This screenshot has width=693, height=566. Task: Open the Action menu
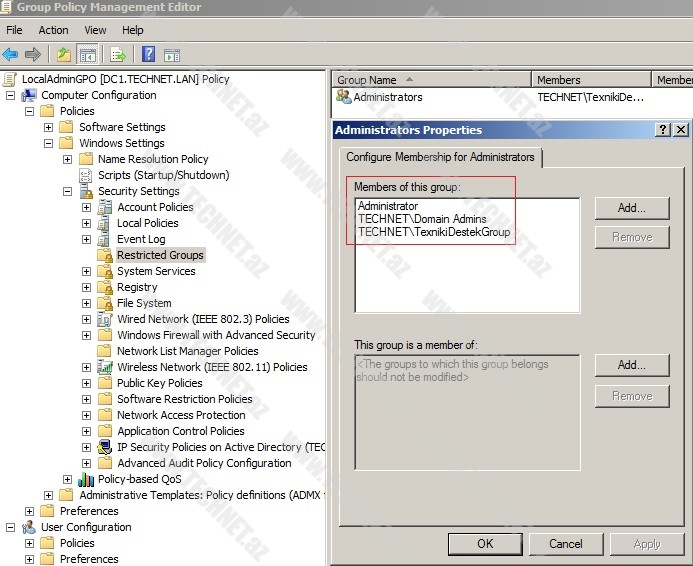click(x=53, y=30)
